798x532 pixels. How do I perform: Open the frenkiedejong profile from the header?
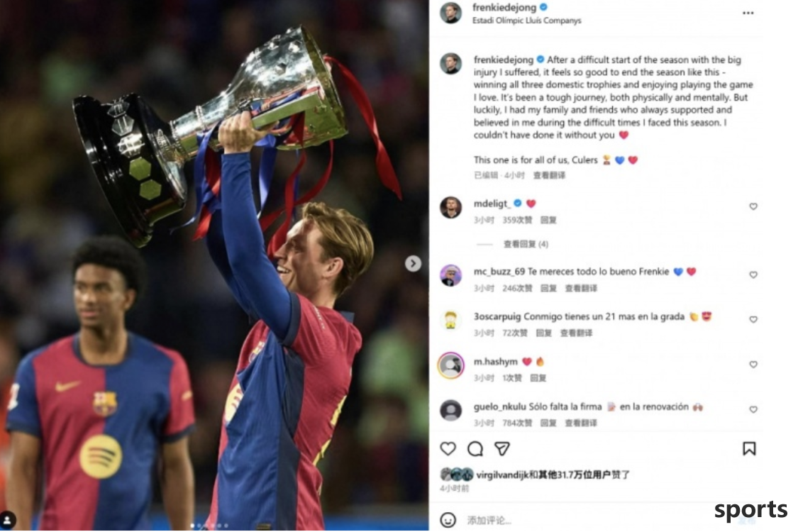coord(504,7)
